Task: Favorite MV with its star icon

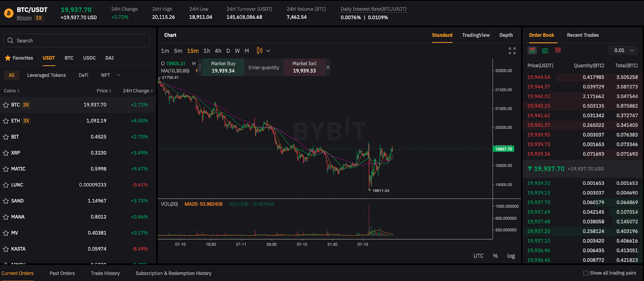Action: (6, 233)
